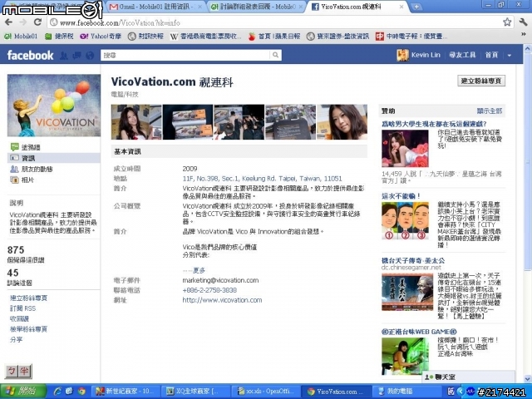532x399 pixels.
Task: Open the last photo in photo strip
Action: coord(342,122)
